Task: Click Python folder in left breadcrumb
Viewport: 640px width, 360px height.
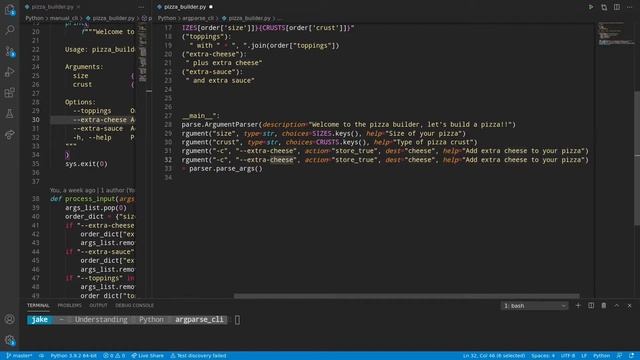Action: (x=34, y=18)
